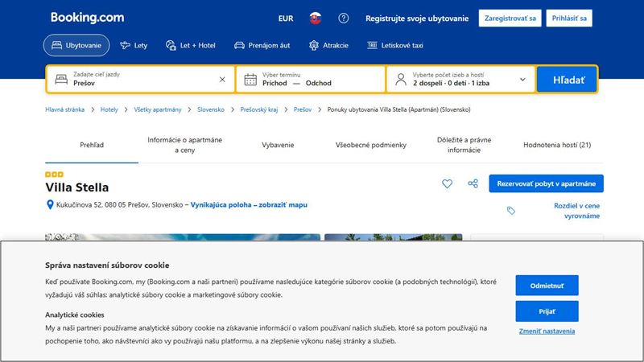Screen dimensions: 644x362
Task: Click Hľadať search button
Action: pos(568,79)
